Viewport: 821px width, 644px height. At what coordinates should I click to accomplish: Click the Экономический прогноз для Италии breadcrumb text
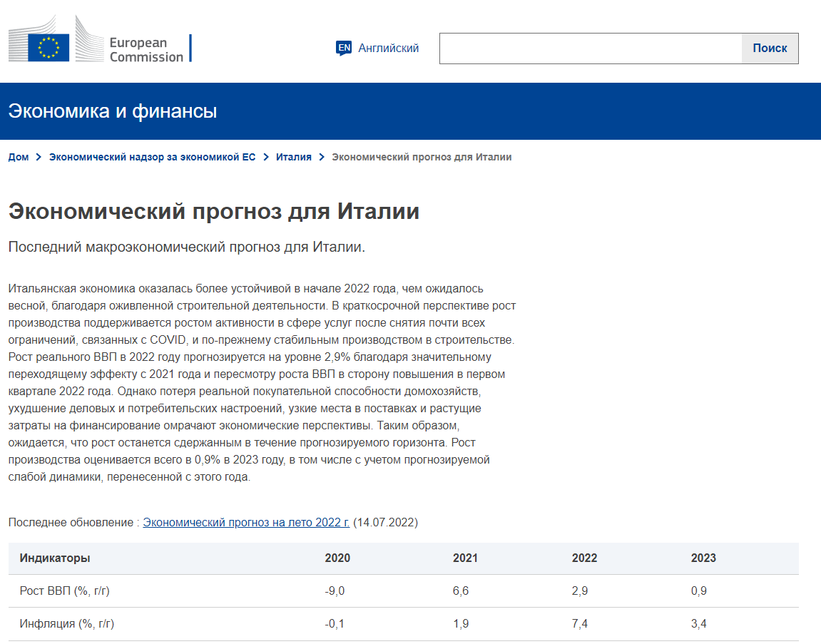[422, 157]
